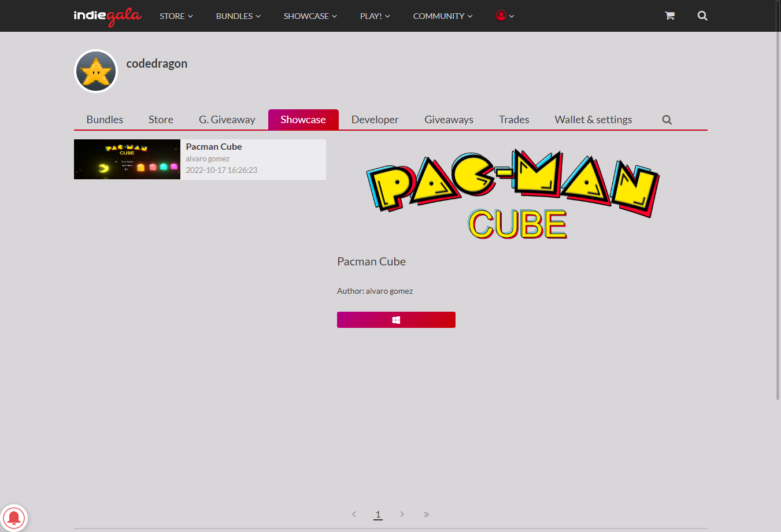Open the notification bell icon
Screen dimensions: 781x532
coord(14,518)
